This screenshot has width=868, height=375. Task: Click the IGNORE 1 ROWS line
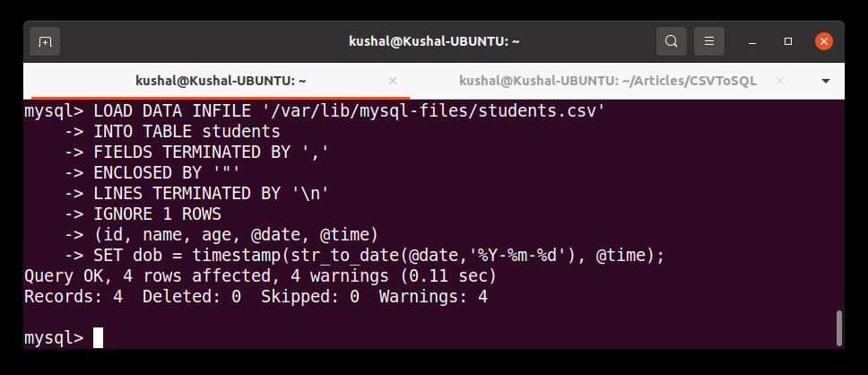click(157, 214)
